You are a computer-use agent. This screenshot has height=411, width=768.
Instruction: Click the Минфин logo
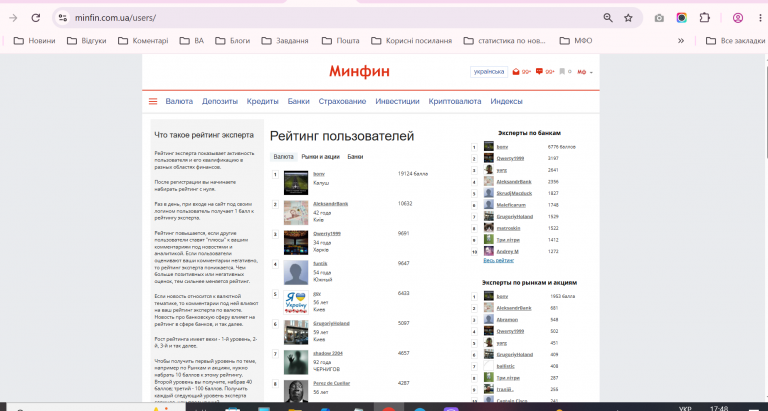pyautogui.click(x=360, y=72)
